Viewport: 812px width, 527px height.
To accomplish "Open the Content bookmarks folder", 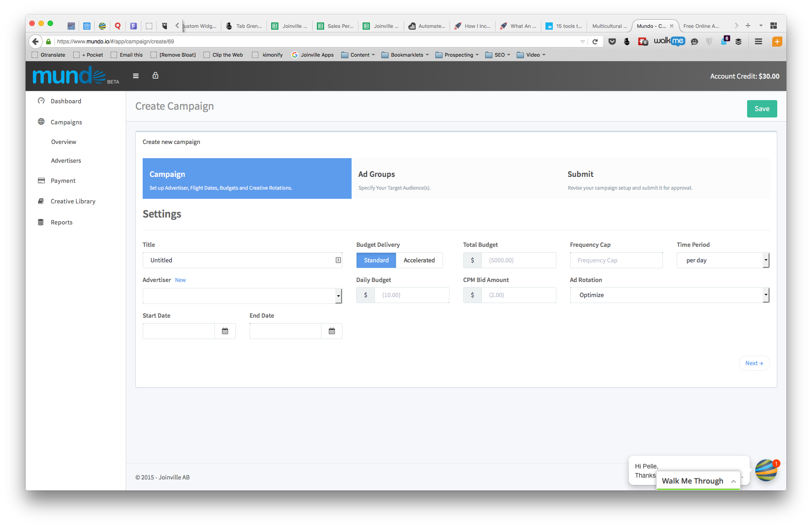I will (x=358, y=55).
